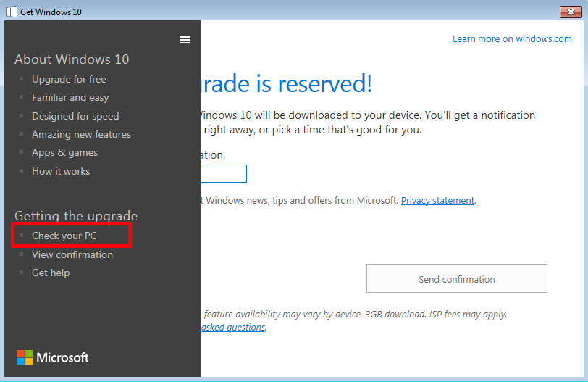Go to Amazing new features
This screenshot has width=588, height=382.
(81, 134)
